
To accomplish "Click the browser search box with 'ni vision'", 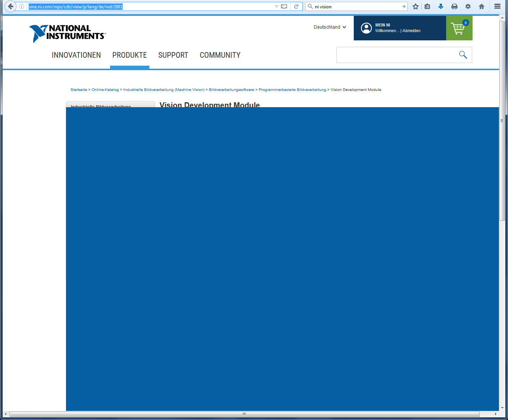I will tap(356, 6).
